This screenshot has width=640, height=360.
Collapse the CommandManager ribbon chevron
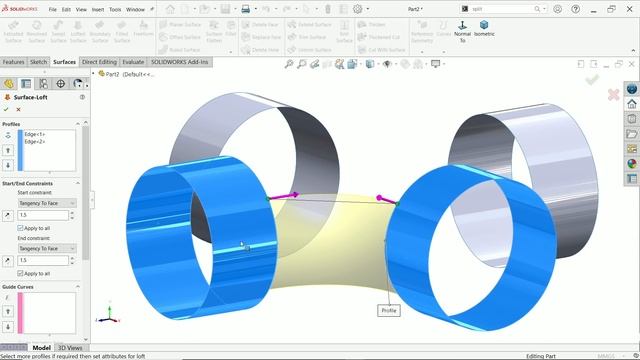click(633, 51)
